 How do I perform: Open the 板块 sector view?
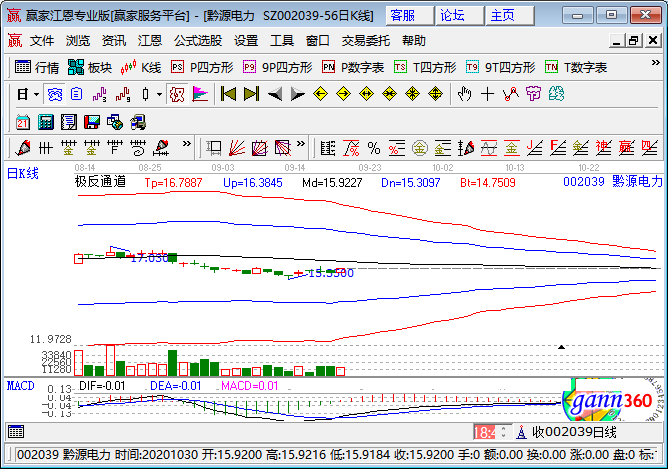click(90, 67)
